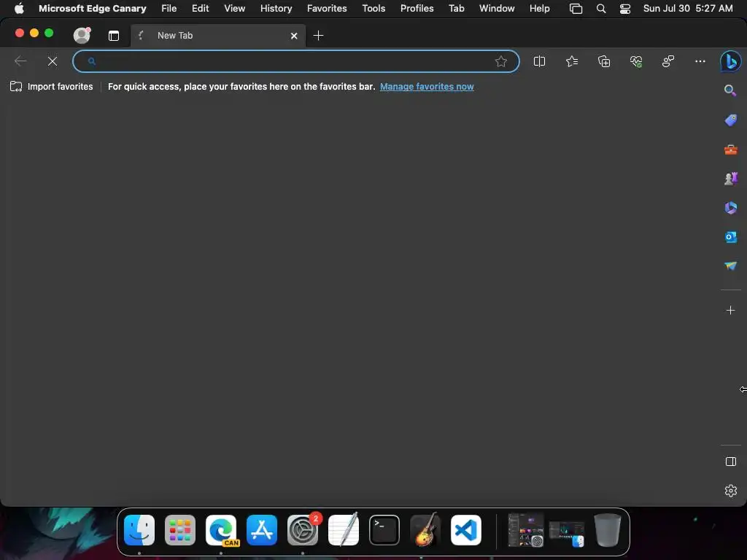Open the Favorites menu
This screenshot has height=560, width=747.
point(327,8)
